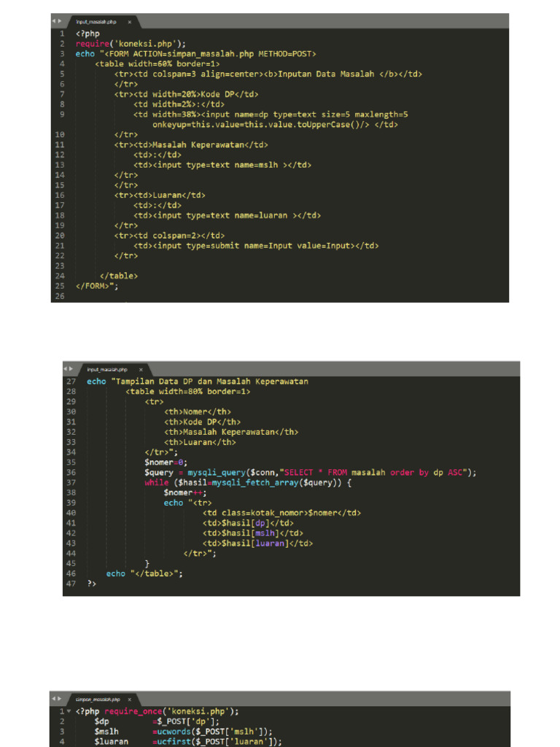Click the mysqli_query SELECT * FROM masalah line
Viewport: 560px width, 747px height.
tap(310, 473)
